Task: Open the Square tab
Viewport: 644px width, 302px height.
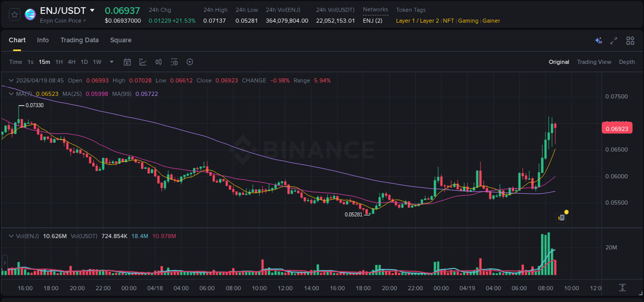Action: pos(121,40)
